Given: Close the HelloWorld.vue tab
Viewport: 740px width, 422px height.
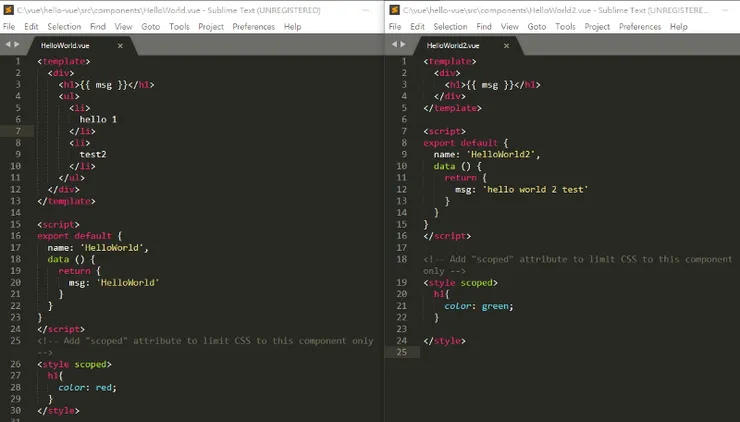Looking at the screenshot, I should (x=120, y=45).
